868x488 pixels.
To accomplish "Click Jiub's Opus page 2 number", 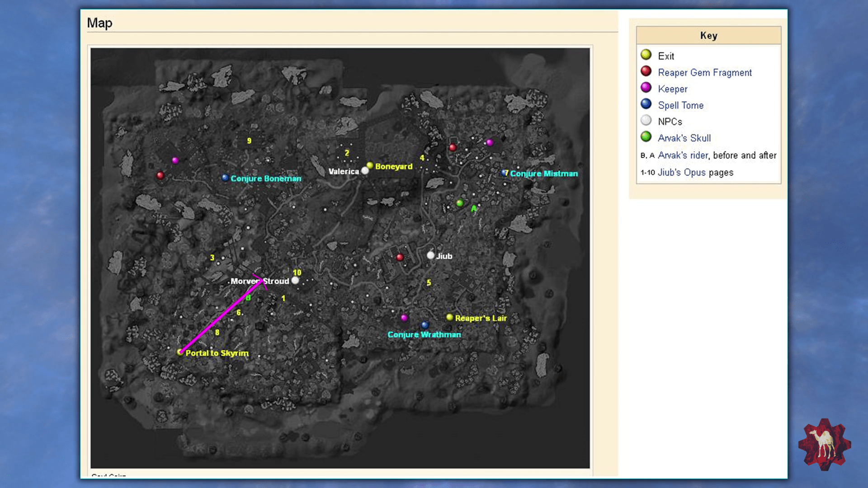I will 347,153.
